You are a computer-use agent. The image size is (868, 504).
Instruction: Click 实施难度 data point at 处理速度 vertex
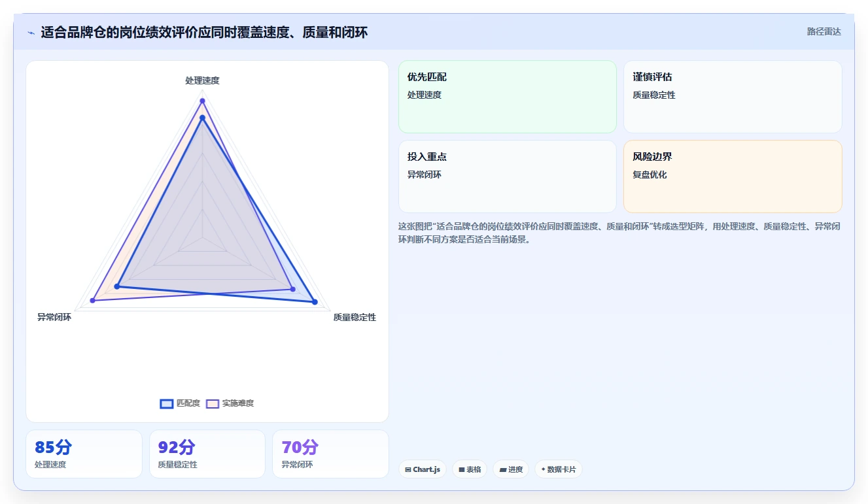tap(202, 101)
